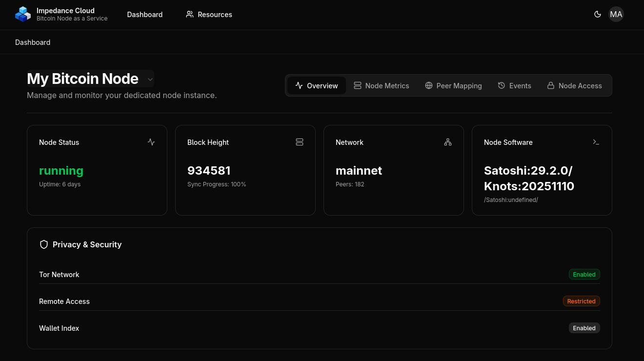Click the shield icon beside Privacy & Security

tap(44, 244)
